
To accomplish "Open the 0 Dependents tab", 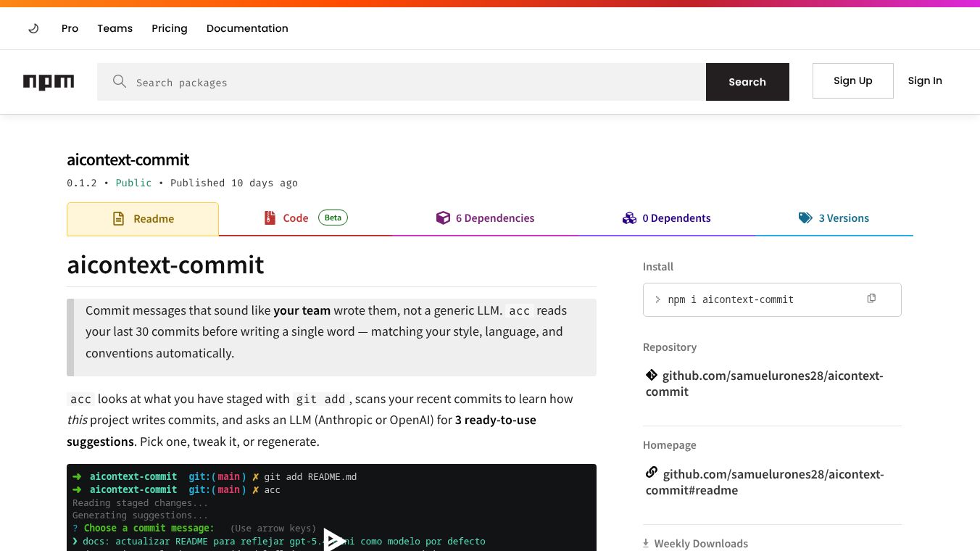I will click(x=666, y=218).
